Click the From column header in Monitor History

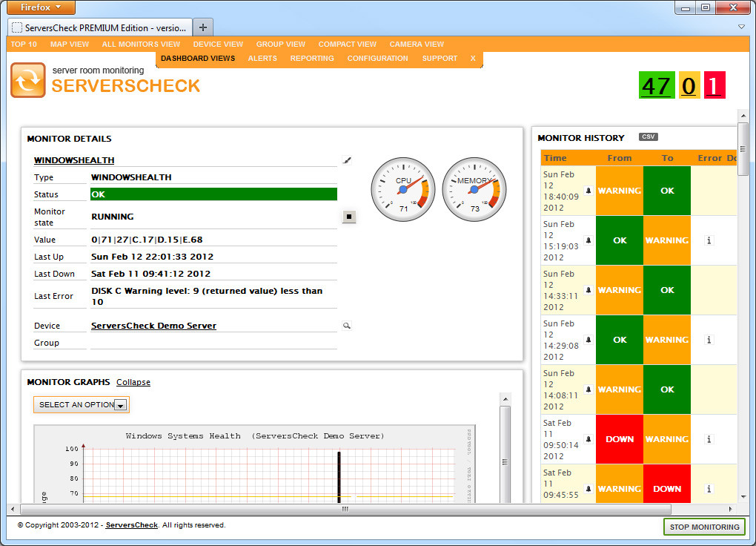(620, 158)
